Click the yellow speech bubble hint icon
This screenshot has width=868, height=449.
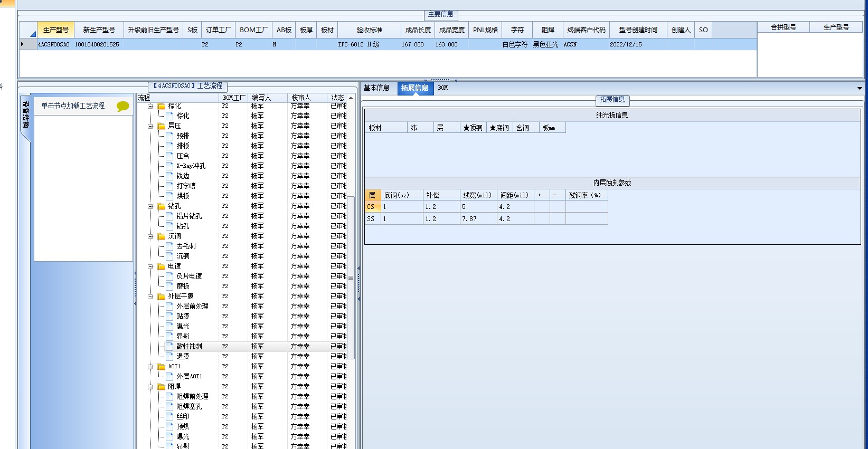click(x=122, y=106)
